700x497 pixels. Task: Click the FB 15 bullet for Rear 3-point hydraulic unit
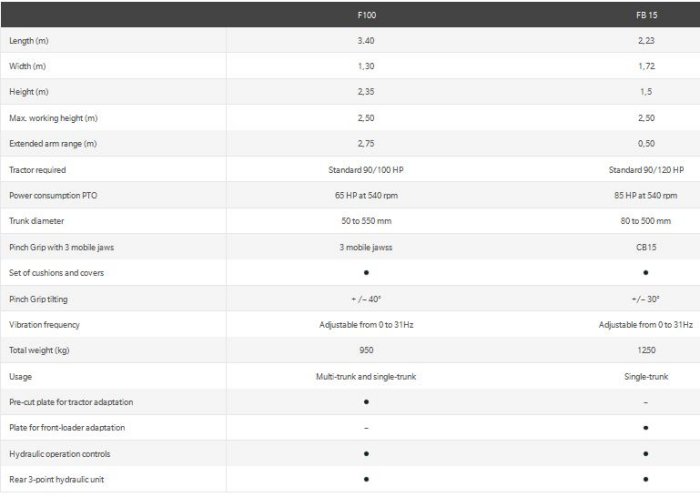click(x=646, y=480)
